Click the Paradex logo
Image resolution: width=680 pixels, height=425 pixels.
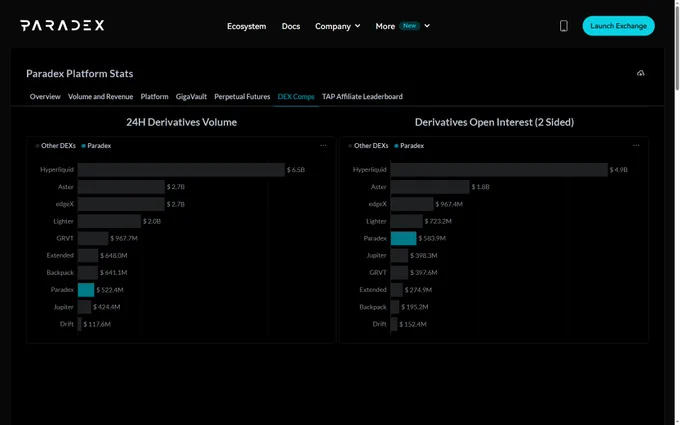62,26
